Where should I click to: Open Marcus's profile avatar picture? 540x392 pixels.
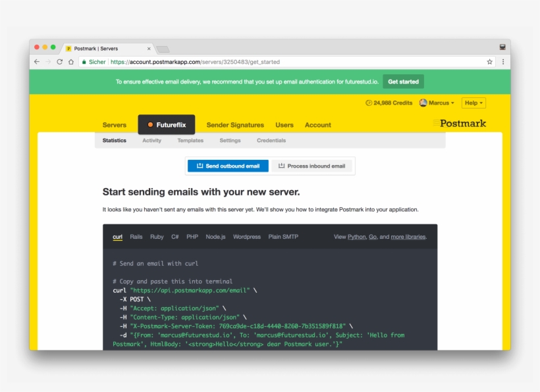(423, 103)
